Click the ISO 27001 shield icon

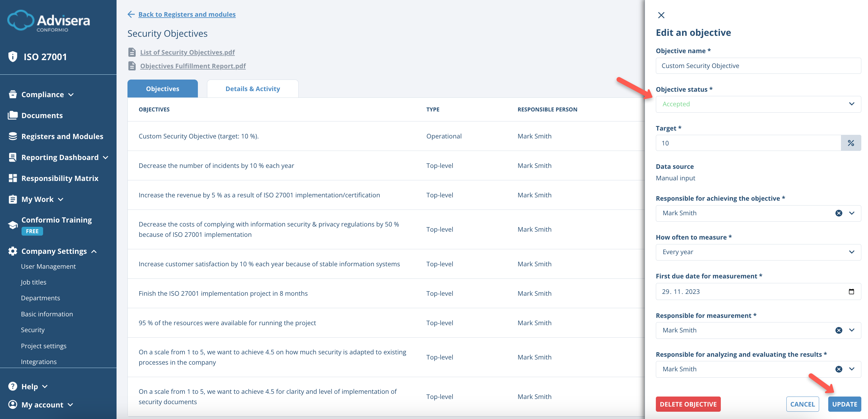(x=12, y=57)
